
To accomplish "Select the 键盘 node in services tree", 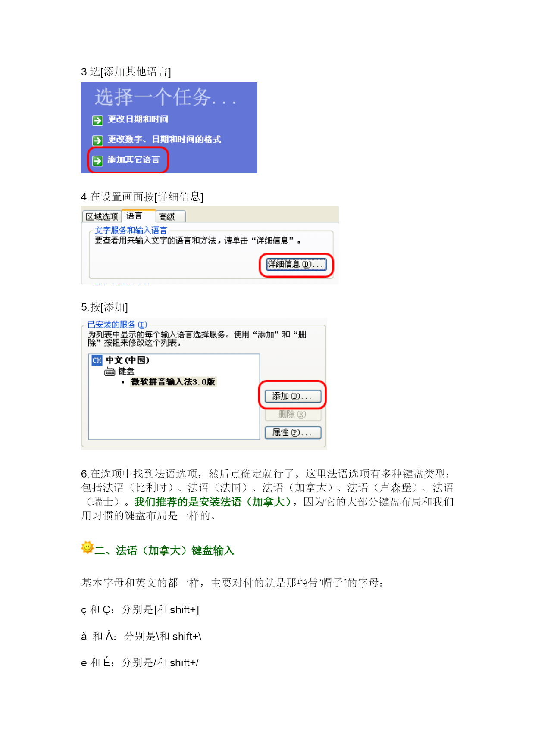I will [126, 371].
